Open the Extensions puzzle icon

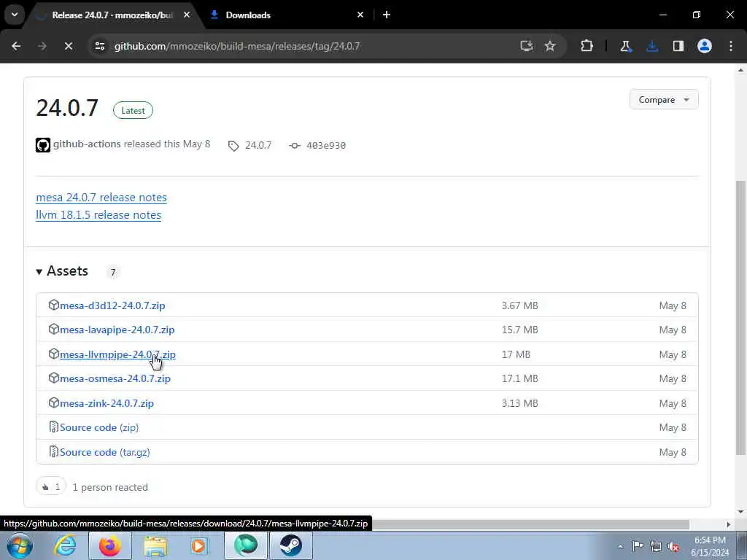[587, 46]
